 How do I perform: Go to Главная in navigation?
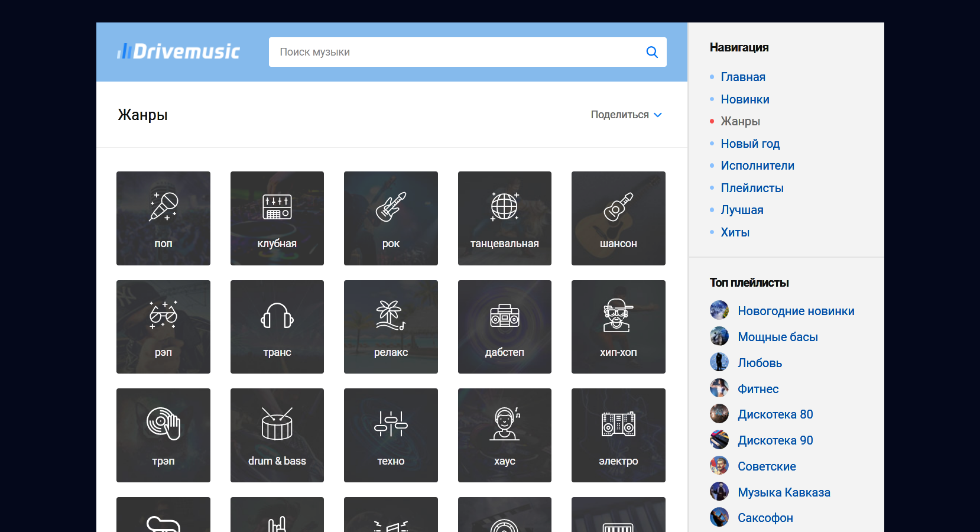(743, 77)
